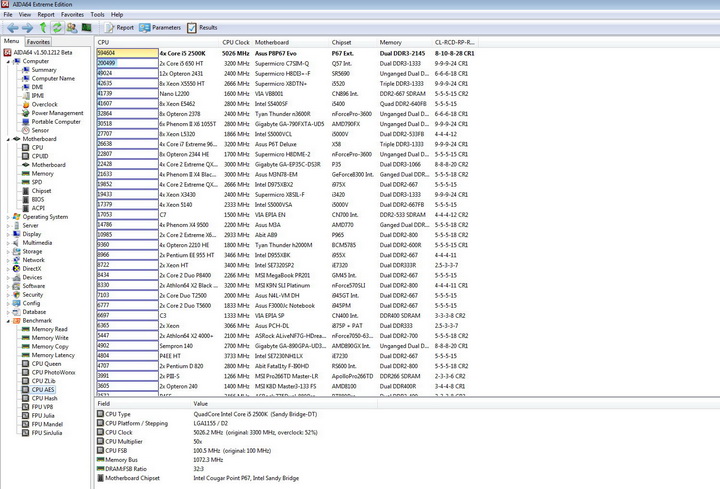Open the Favorites menu
Image resolution: width=720 pixels, height=489 pixels.
click(x=73, y=14)
